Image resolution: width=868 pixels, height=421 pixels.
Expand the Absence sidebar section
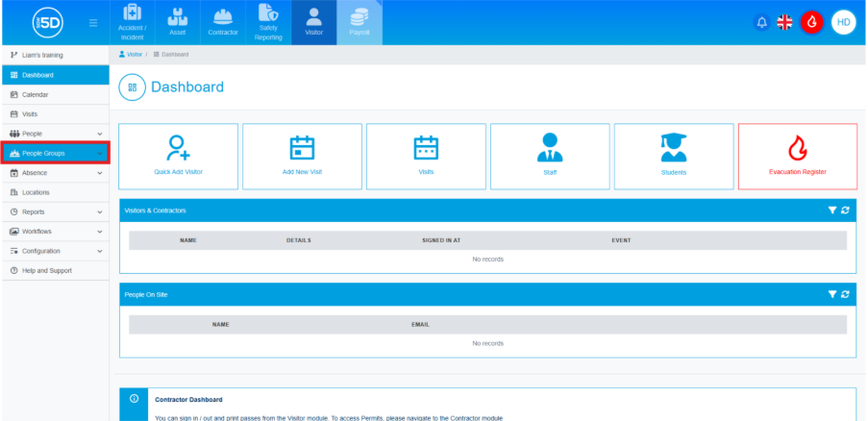click(x=55, y=173)
